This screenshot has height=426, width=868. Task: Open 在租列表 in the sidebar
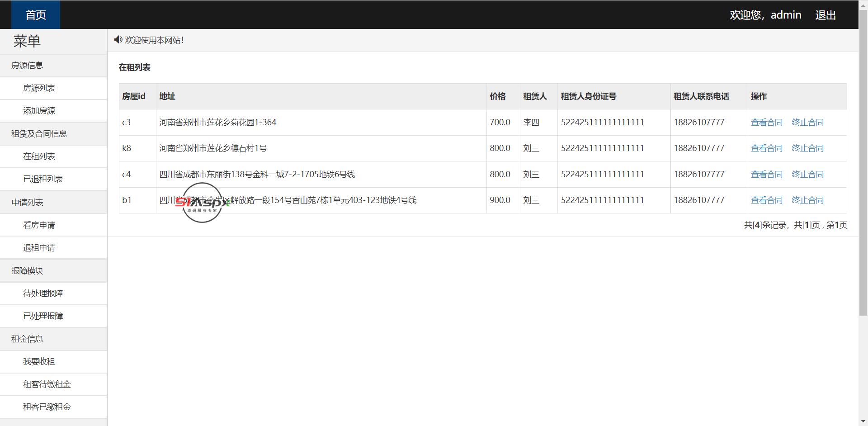click(39, 156)
